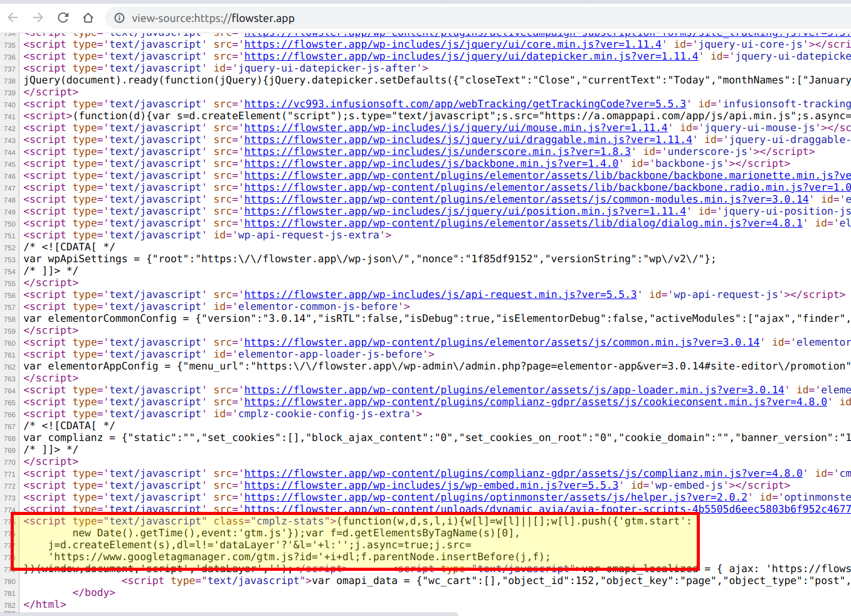The height and width of the screenshot is (616, 851).
Task: Open the elementor common.min.js?ver=3.0.14 link
Action: point(502,343)
